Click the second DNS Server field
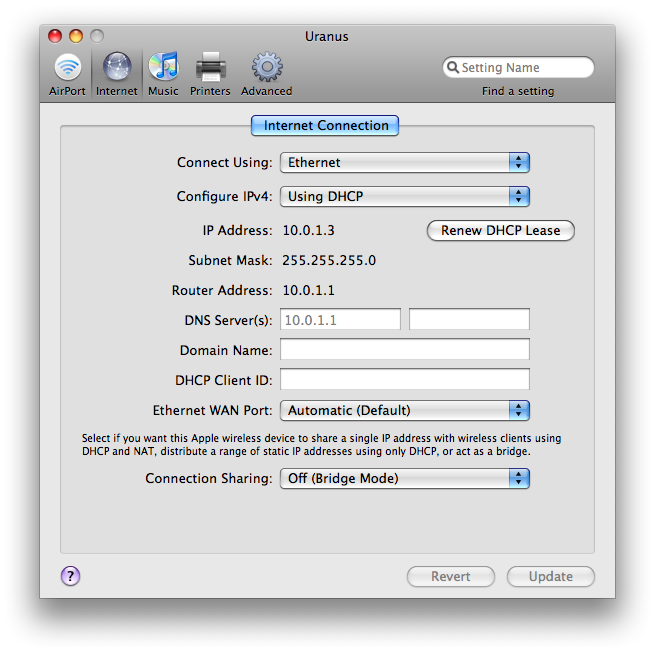 (x=470, y=320)
